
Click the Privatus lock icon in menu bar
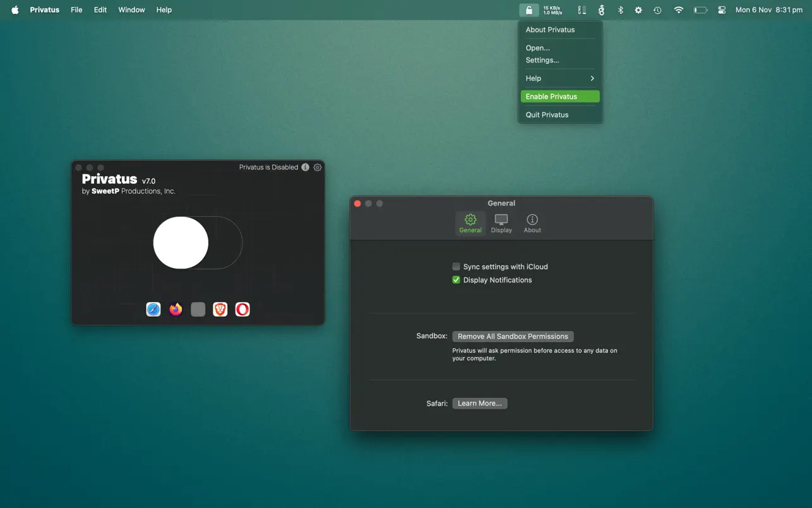pyautogui.click(x=528, y=10)
